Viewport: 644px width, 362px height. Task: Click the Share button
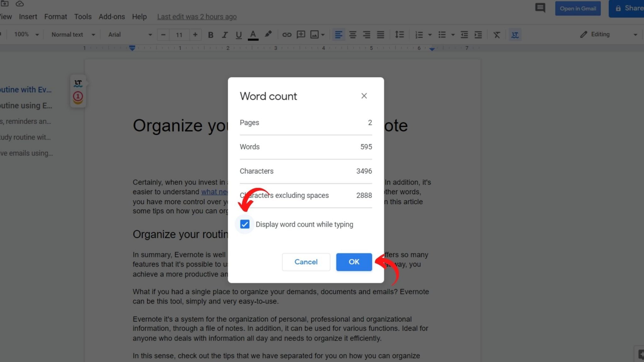coord(627,8)
